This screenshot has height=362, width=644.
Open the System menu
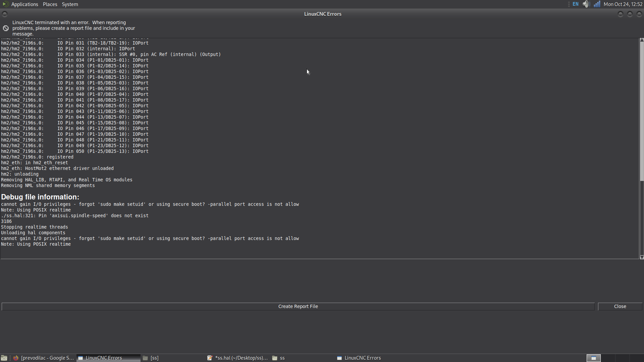click(70, 4)
